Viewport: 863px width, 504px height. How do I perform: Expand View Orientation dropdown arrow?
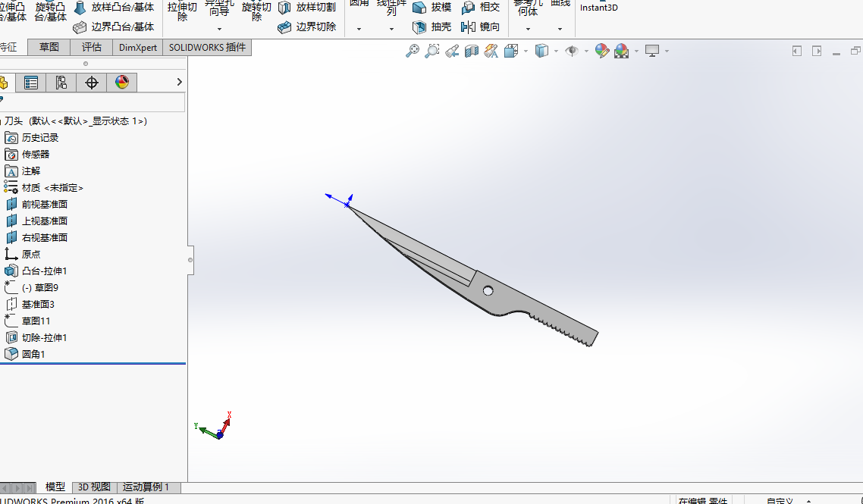(526, 52)
